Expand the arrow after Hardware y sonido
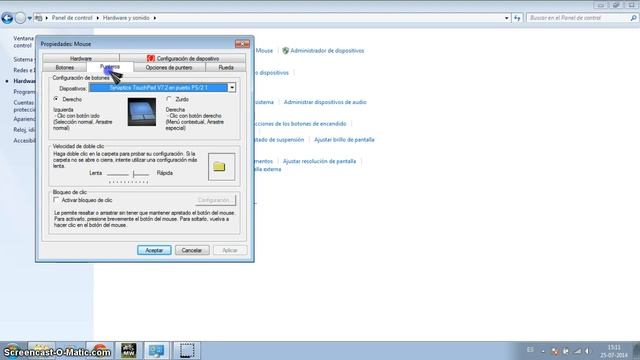640x360 pixels. tap(155, 18)
